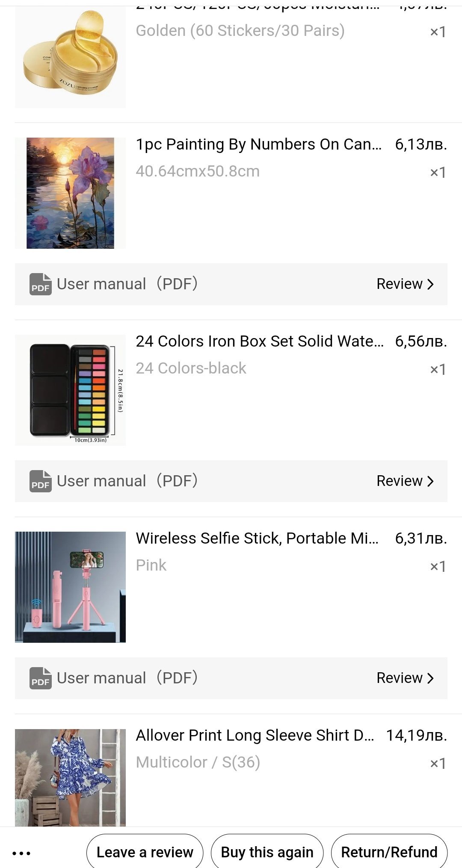Tap the three-dot more options icon
462x868 pixels.
21,853
